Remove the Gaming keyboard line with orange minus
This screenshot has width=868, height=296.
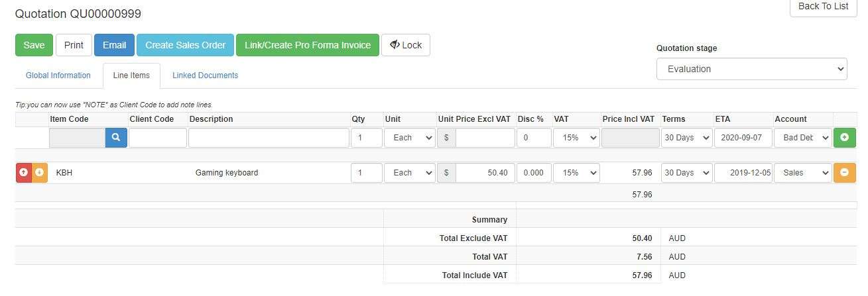coord(844,173)
